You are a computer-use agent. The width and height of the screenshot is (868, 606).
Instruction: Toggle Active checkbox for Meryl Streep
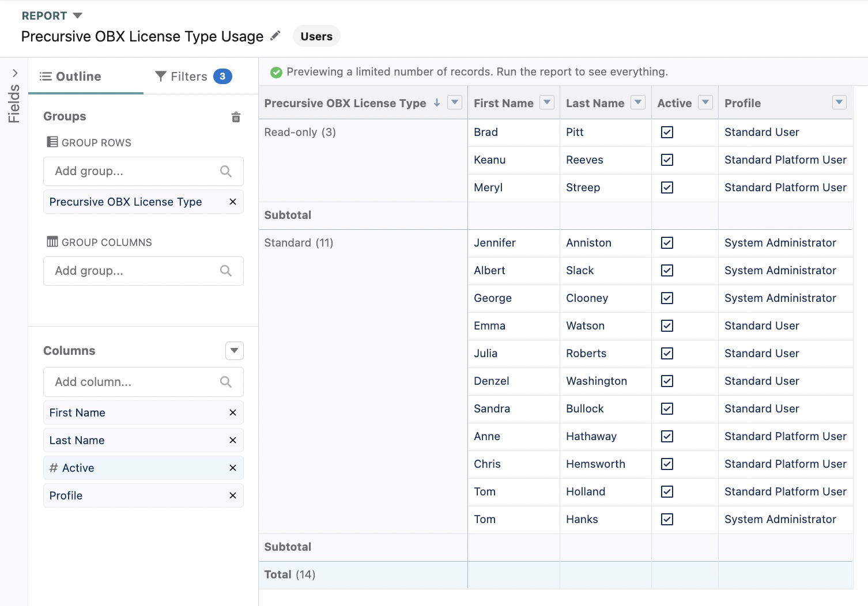pyautogui.click(x=667, y=187)
